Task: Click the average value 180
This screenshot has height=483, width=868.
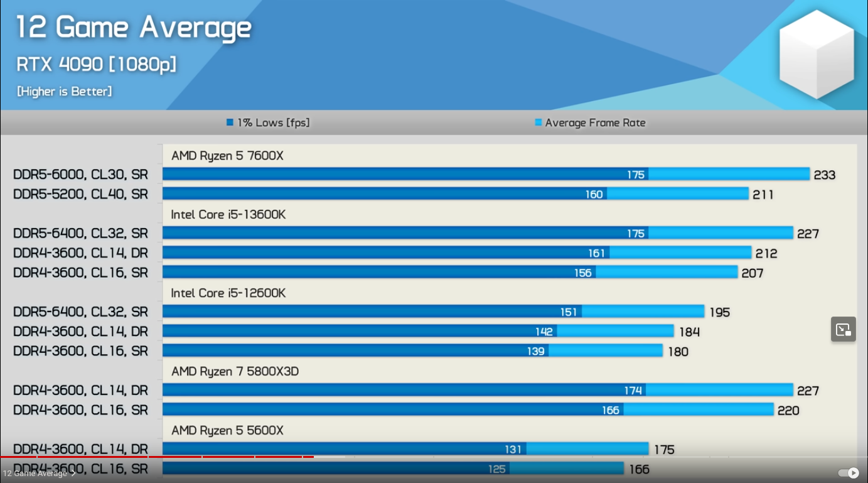Action: coord(678,352)
